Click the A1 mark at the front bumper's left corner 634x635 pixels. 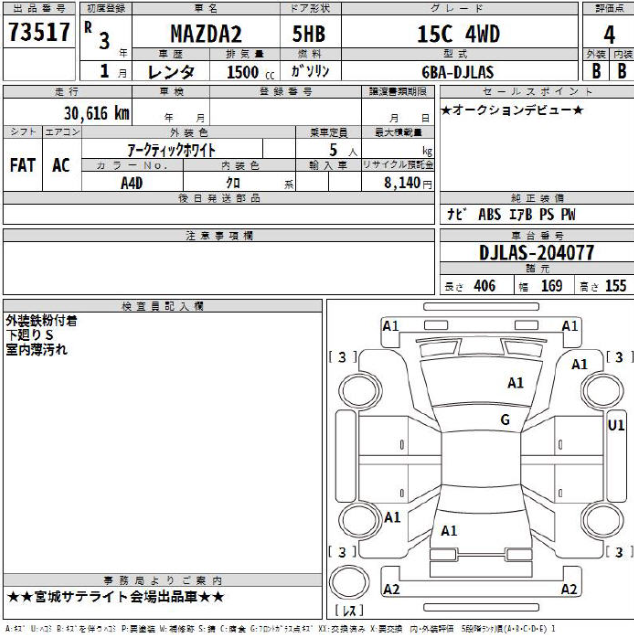(390, 326)
